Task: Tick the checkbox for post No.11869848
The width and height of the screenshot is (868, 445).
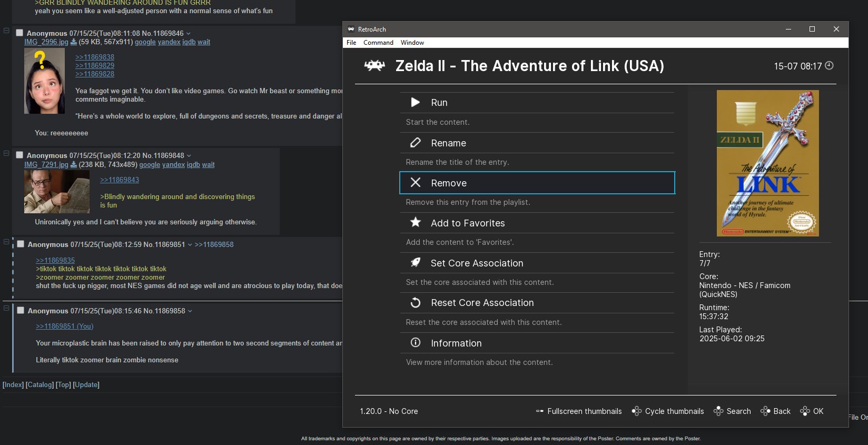Action: point(19,155)
